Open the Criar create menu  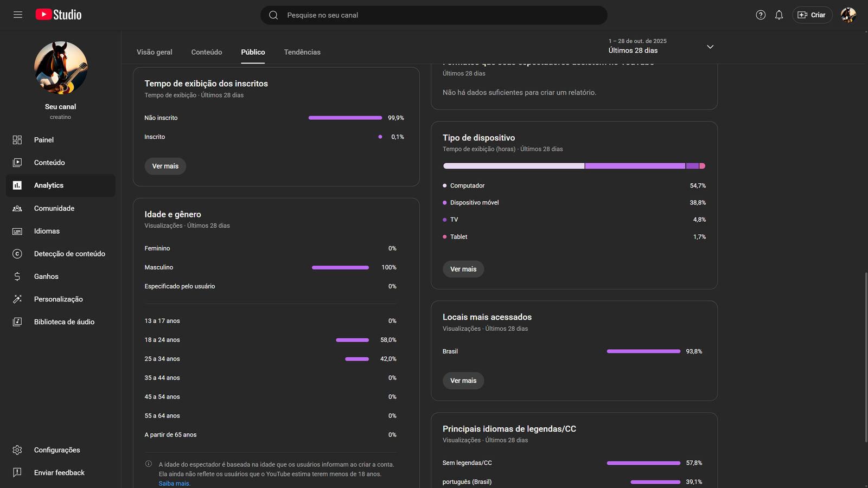coord(812,15)
